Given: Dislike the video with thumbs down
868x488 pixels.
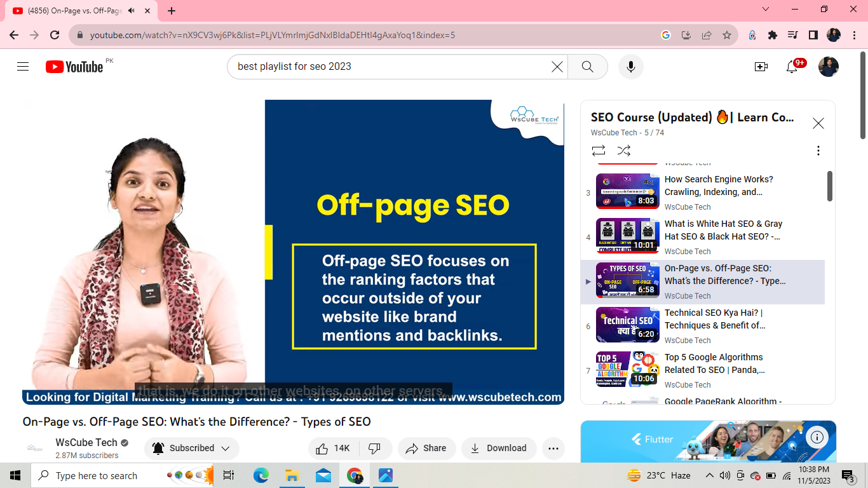Looking at the screenshot, I should pos(375,448).
